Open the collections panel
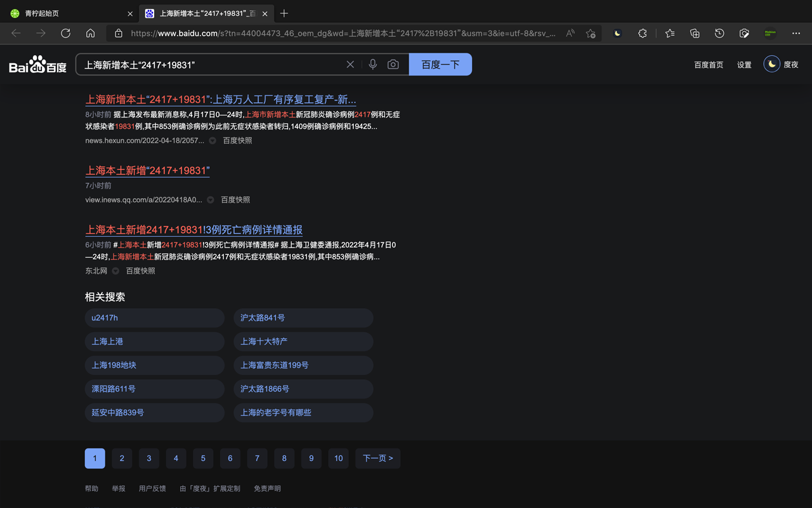 (x=695, y=33)
